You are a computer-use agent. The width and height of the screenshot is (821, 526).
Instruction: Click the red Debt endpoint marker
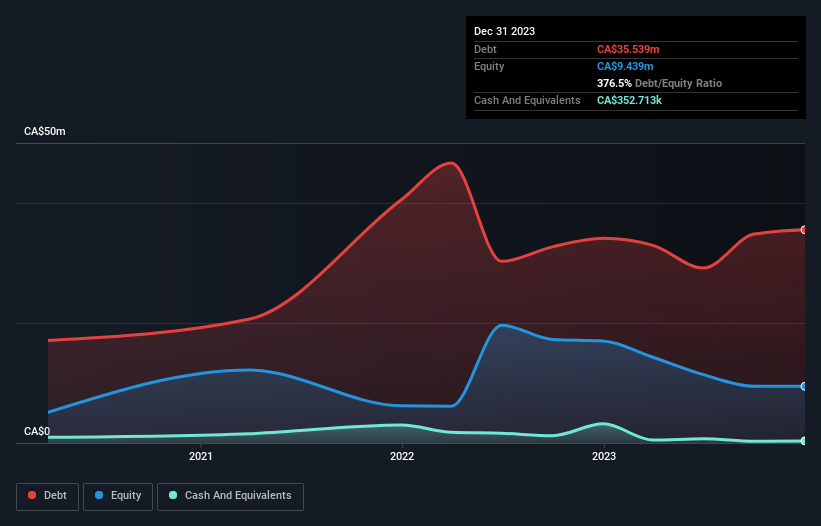click(x=804, y=230)
